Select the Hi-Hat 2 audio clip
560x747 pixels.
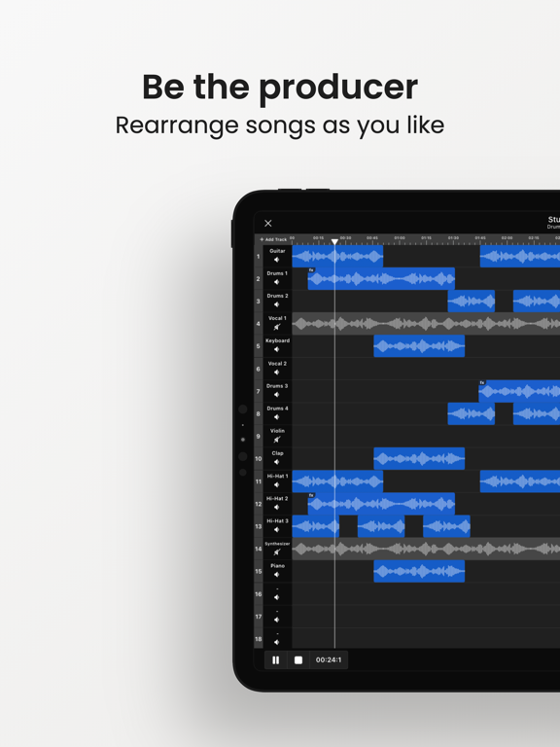(x=381, y=504)
